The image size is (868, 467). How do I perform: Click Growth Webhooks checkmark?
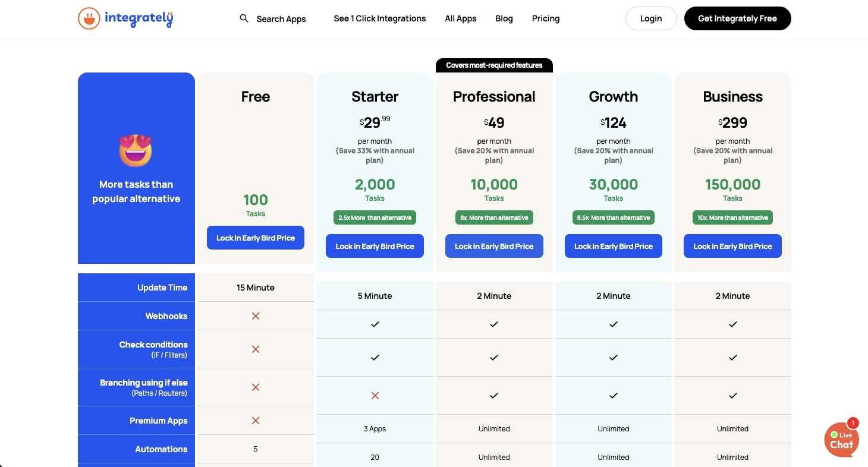click(614, 324)
